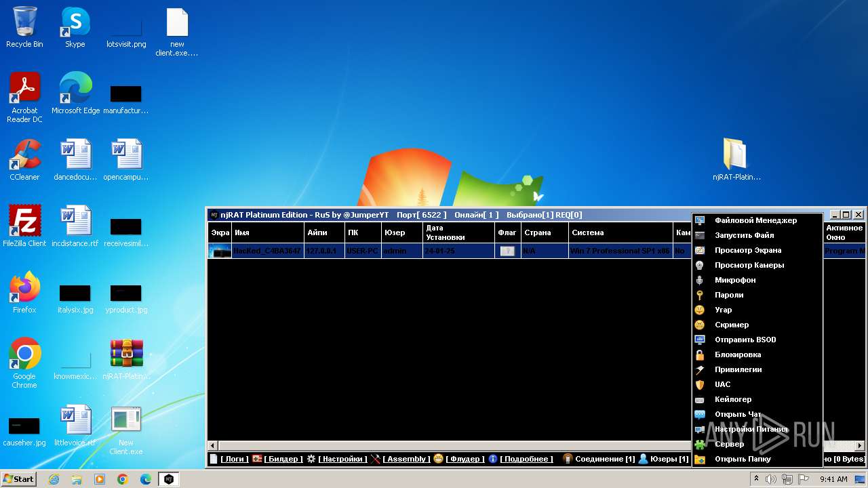Open Настройки Питания menu entry
Viewport: 868px width, 488px height.
click(757, 429)
